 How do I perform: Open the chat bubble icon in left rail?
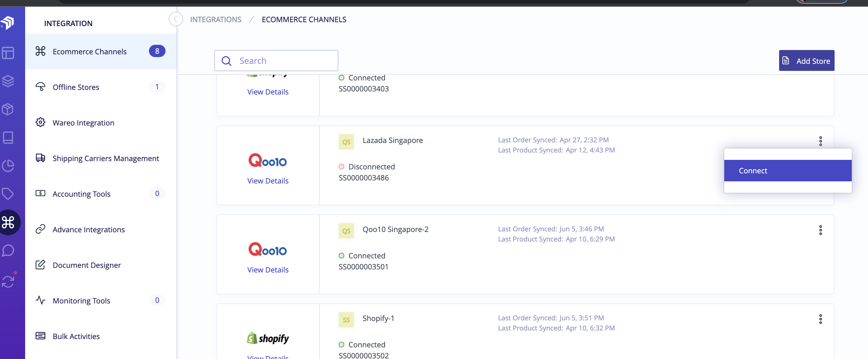pos(8,250)
